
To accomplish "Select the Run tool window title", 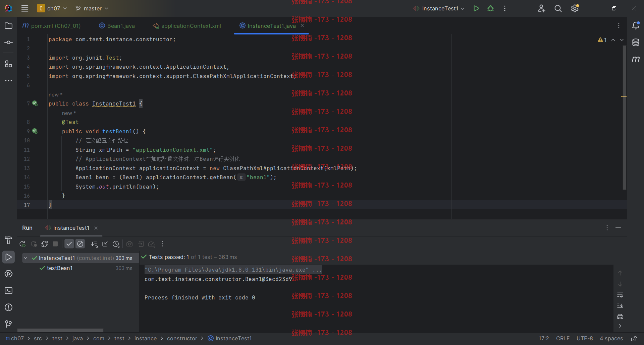I will pyautogui.click(x=27, y=228).
